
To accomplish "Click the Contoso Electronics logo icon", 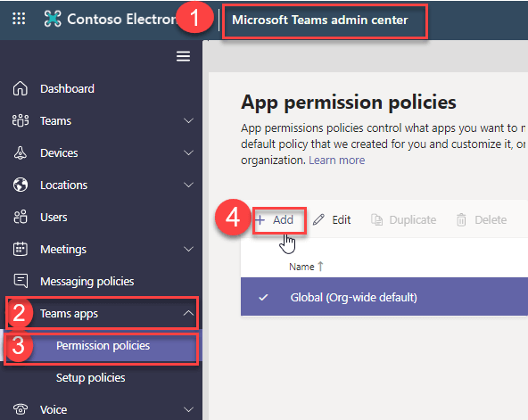I will pos(53,19).
